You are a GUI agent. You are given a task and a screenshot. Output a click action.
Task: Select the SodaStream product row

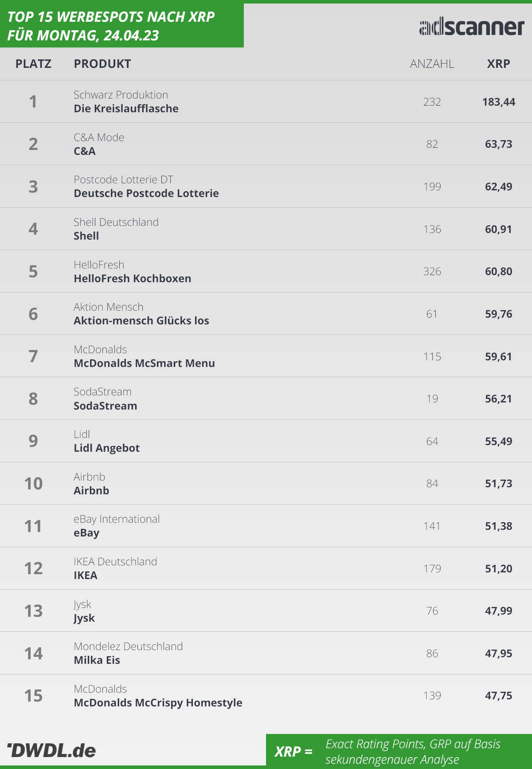(x=266, y=398)
